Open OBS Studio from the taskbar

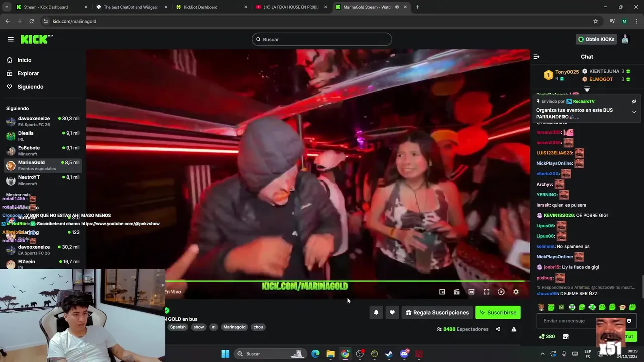click(360, 354)
